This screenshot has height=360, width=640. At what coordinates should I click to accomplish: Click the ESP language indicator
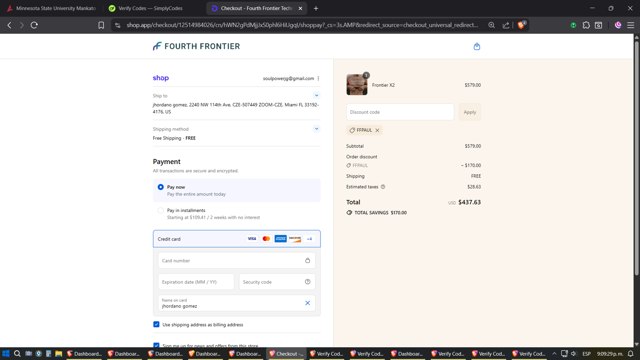pos(587,353)
